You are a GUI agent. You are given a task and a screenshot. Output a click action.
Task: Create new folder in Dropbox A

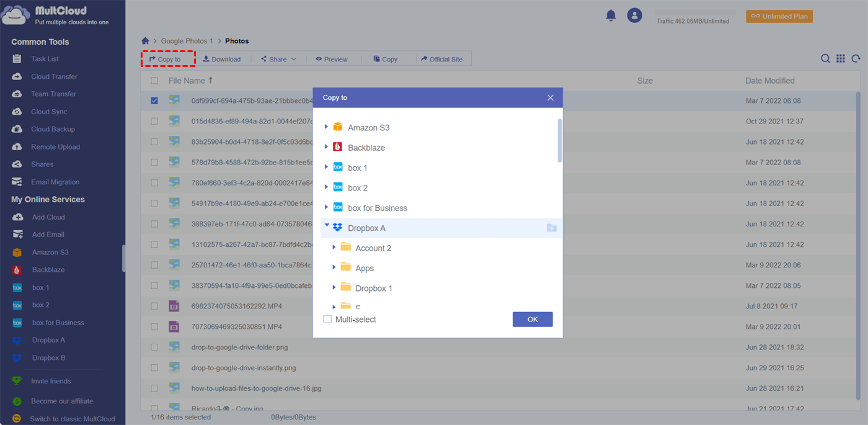tap(551, 228)
